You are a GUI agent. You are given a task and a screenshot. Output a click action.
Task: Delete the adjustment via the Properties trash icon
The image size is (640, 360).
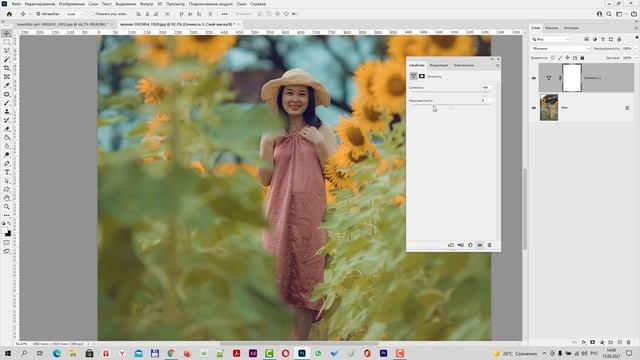(489, 245)
